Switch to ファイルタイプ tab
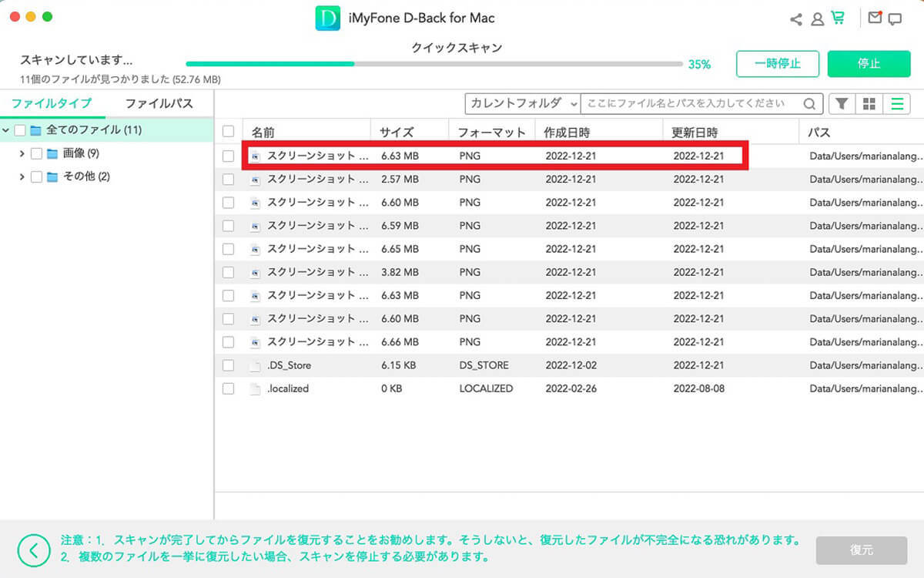This screenshot has height=578, width=924. tap(52, 103)
